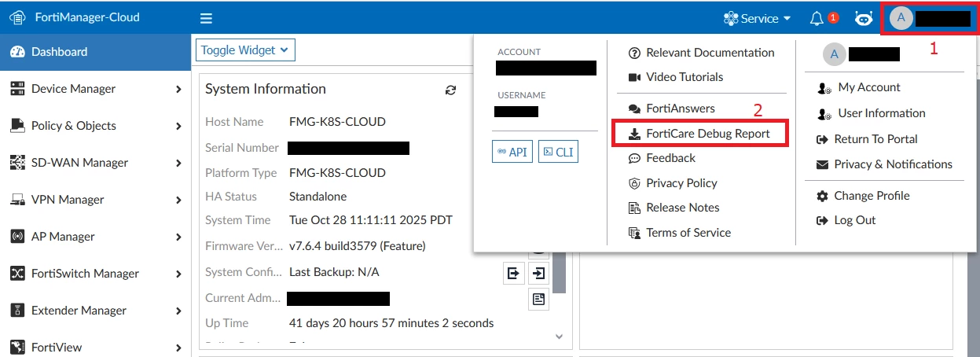Image resolution: width=980 pixels, height=357 pixels.
Task: Expand Device Manager chevron arrow
Action: pyautogui.click(x=179, y=90)
